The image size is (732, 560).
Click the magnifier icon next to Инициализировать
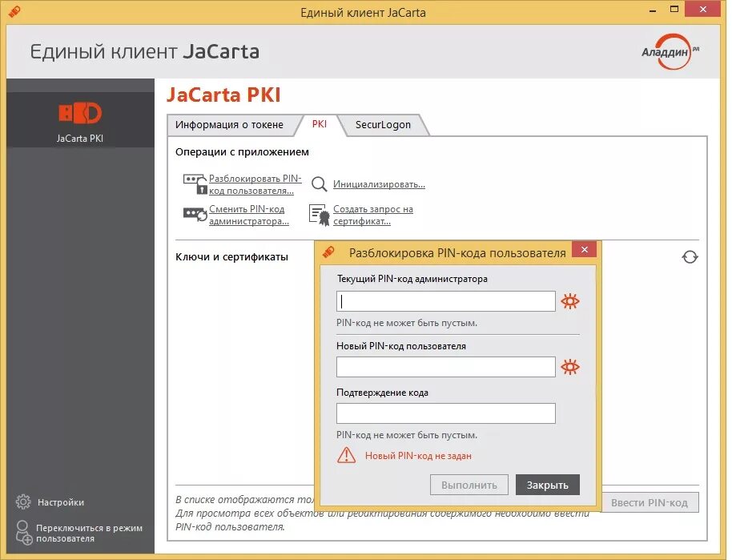(320, 184)
